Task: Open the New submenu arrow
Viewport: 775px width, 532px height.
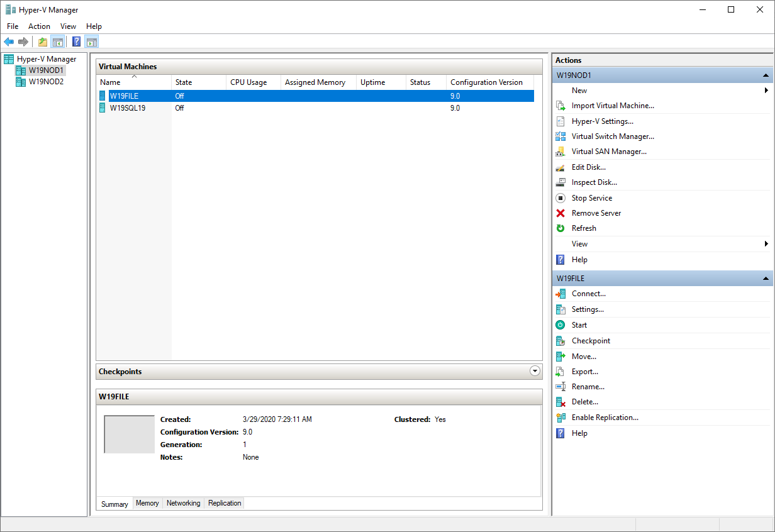Action: click(x=766, y=91)
